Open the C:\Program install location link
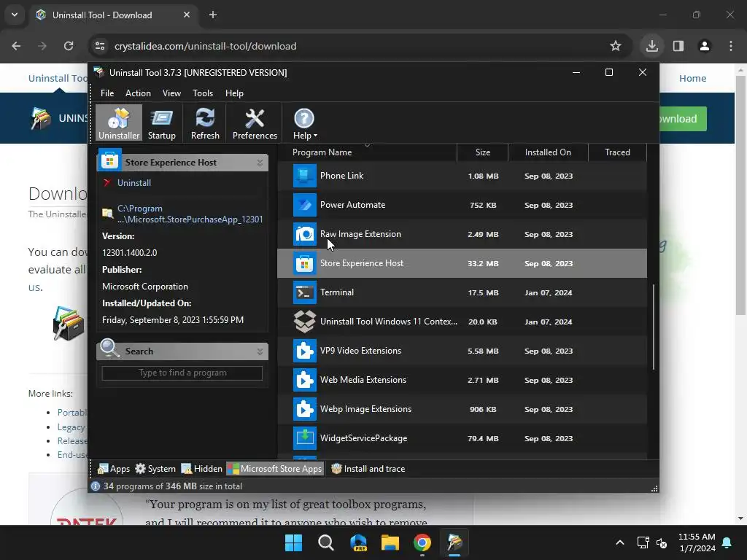 [x=190, y=214]
